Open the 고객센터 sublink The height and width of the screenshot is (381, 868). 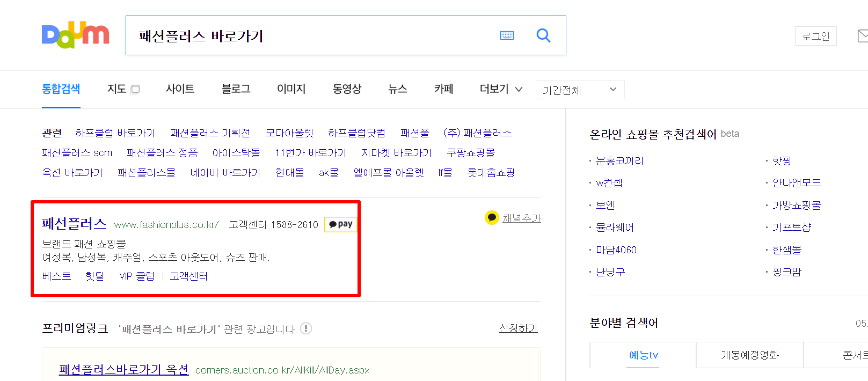188,276
